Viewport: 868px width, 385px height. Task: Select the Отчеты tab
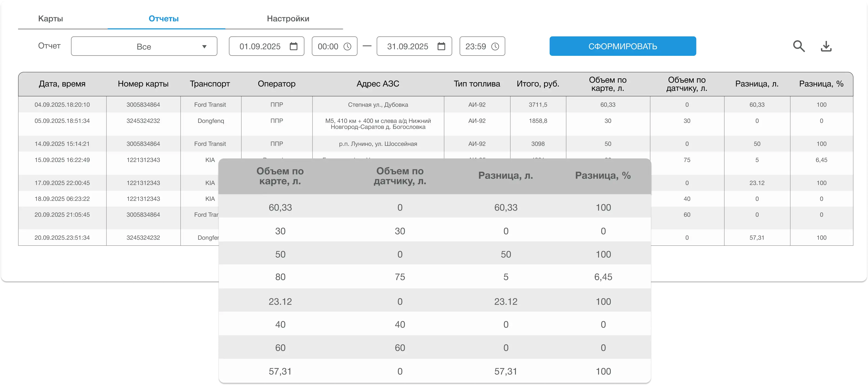[164, 19]
